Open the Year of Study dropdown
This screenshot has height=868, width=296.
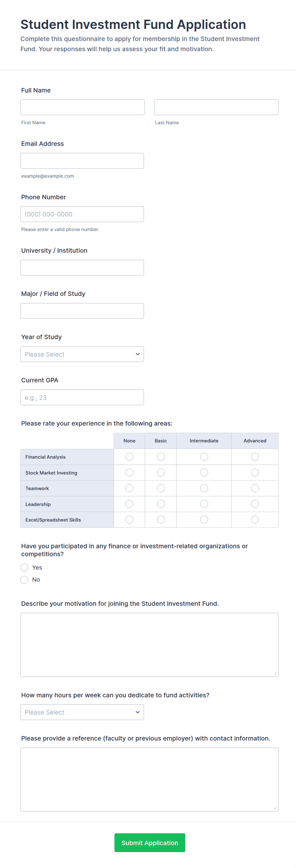click(x=82, y=354)
